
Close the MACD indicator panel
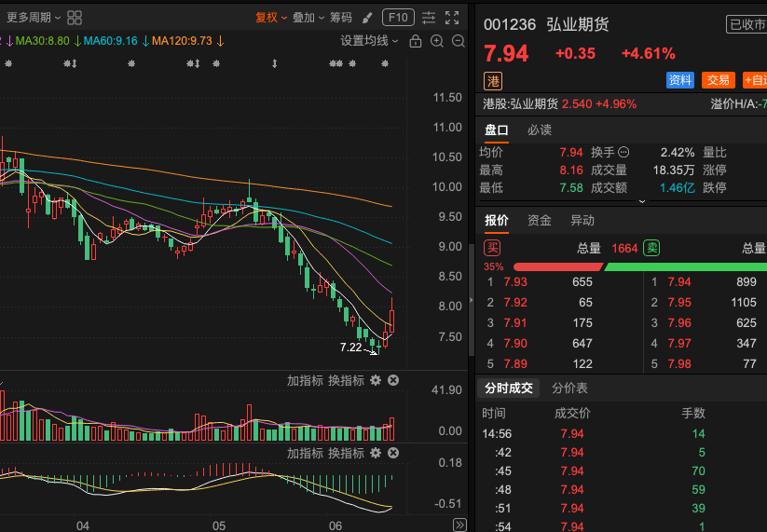pyautogui.click(x=393, y=454)
